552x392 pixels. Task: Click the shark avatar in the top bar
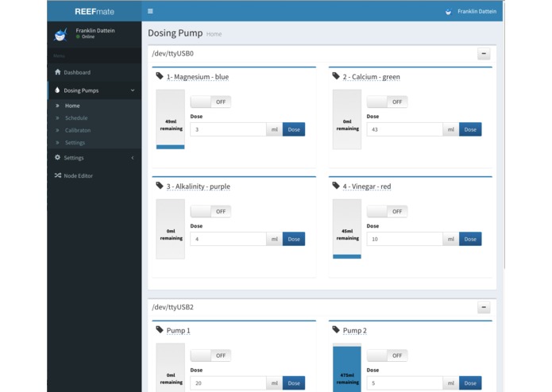(448, 12)
